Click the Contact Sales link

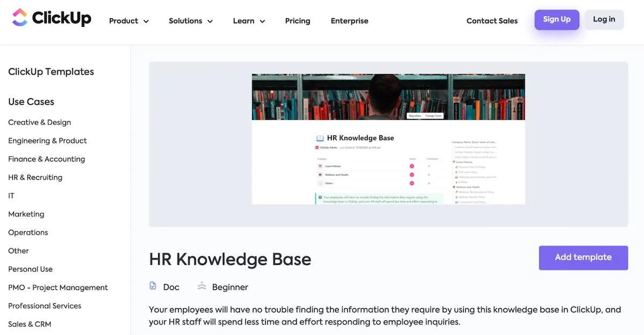(492, 21)
